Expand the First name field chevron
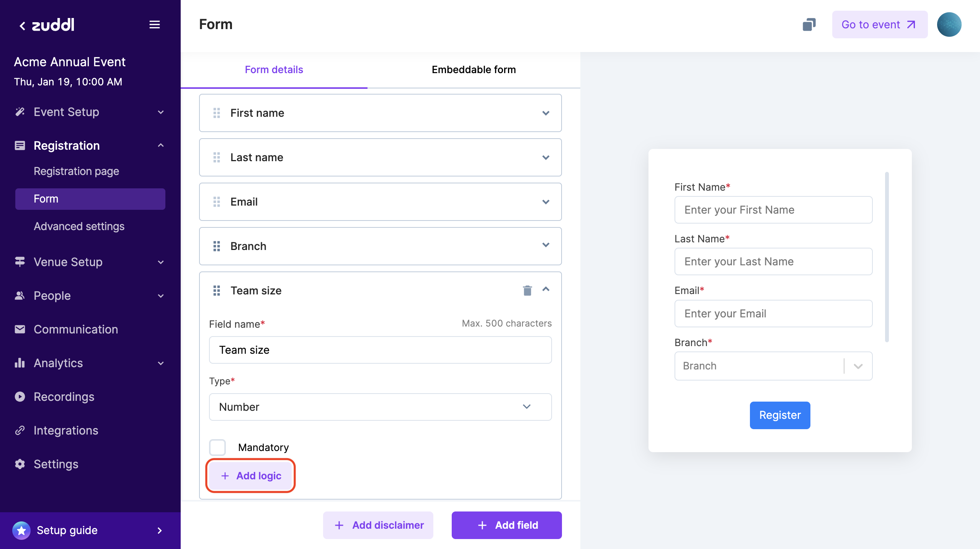980x549 pixels. (x=546, y=113)
